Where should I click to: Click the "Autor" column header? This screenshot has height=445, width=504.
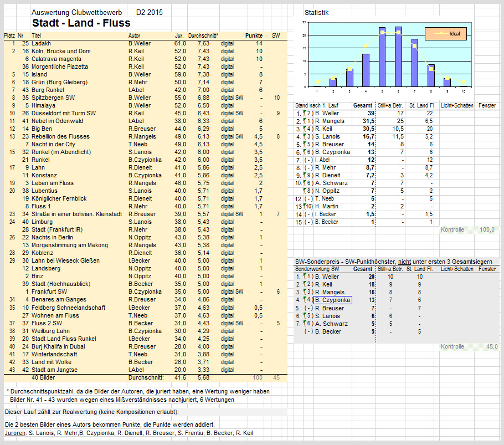tap(135, 35)
